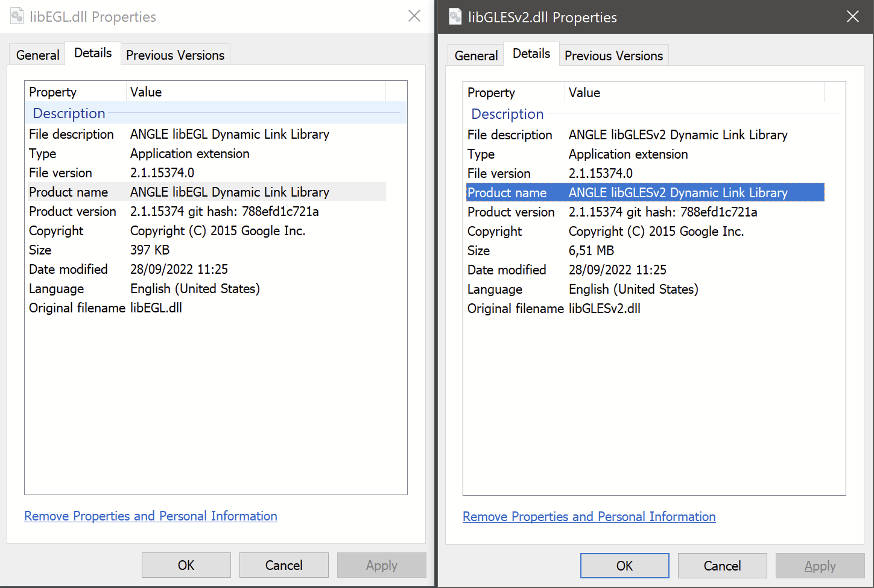Select Language row in libEGL.dll details

[206, 288]
